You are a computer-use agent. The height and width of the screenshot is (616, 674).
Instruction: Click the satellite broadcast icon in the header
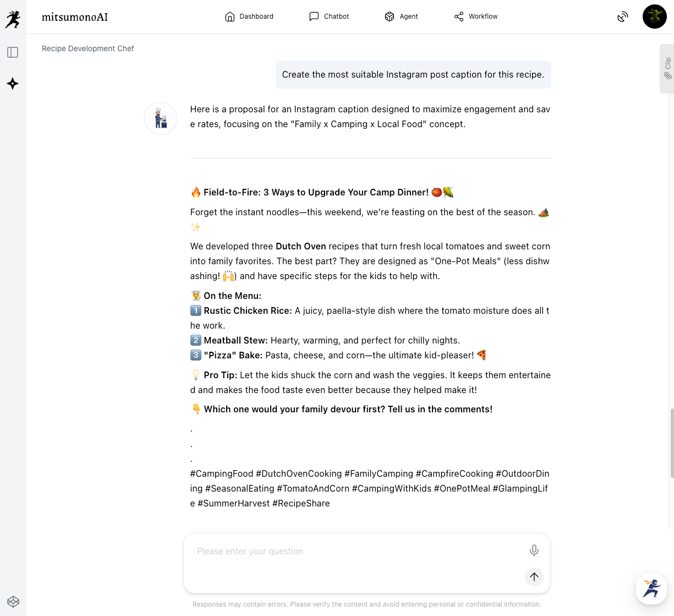(x=622, y=17)
